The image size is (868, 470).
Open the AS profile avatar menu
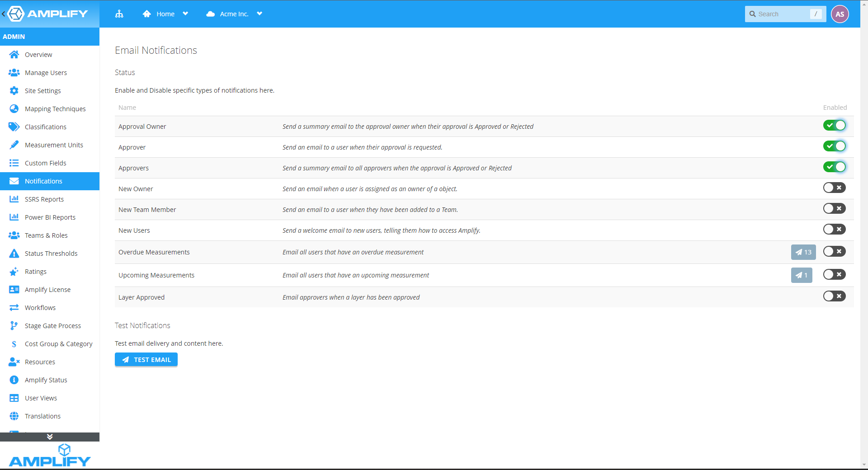point(840,14)
